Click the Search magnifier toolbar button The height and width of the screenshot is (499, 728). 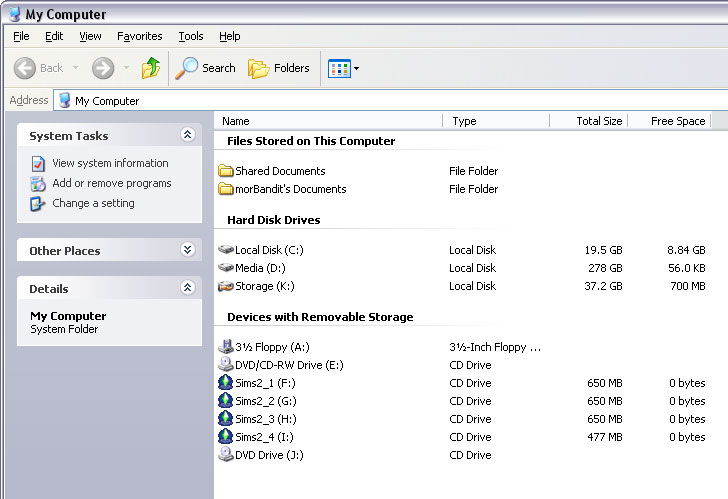pyautogui.click(x=205, y=68)
